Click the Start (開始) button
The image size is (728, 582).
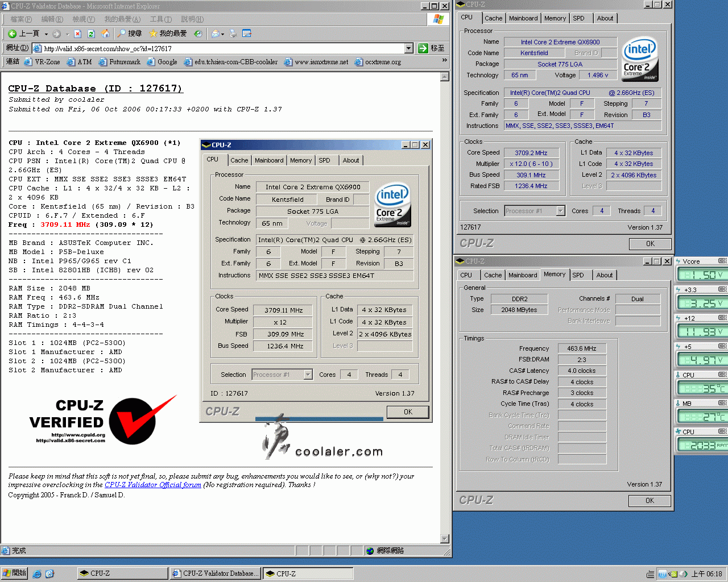[15, 573]
